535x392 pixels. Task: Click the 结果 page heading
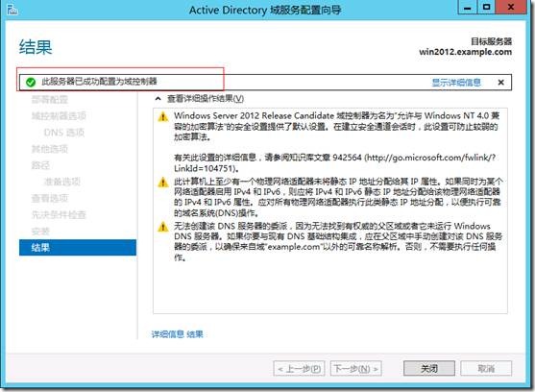coord(36,47)
